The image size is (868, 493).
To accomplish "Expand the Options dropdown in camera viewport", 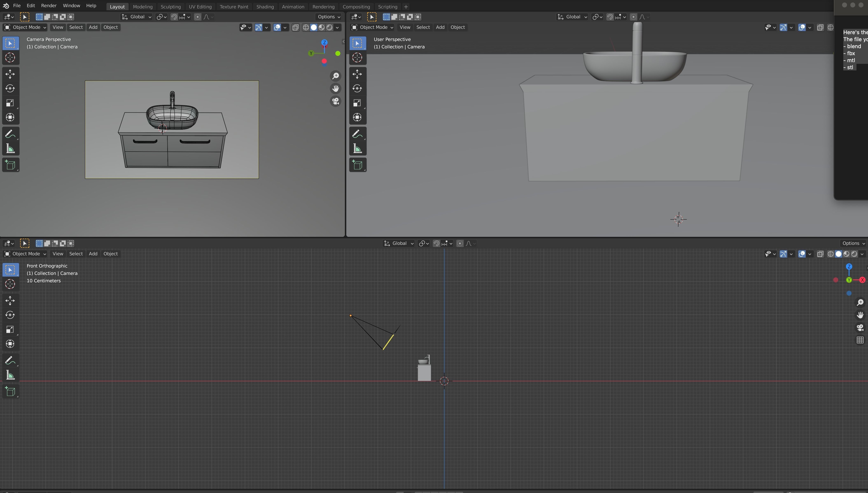I will [329, 17].
